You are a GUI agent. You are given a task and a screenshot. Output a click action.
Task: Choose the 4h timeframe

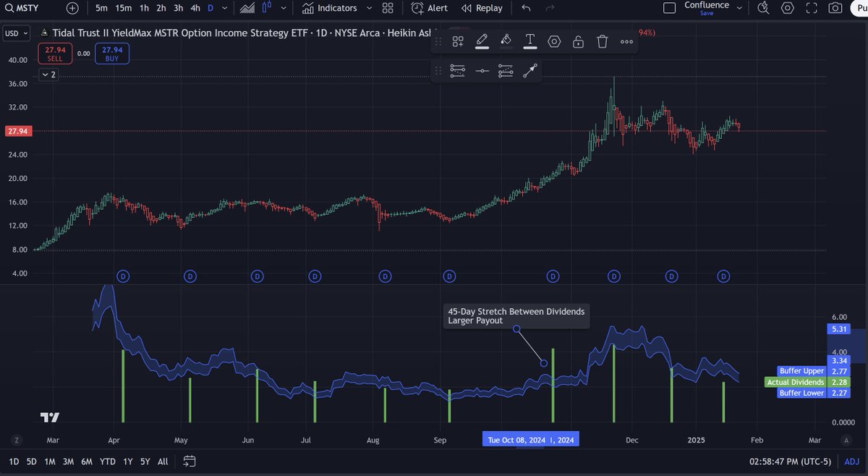195,8
